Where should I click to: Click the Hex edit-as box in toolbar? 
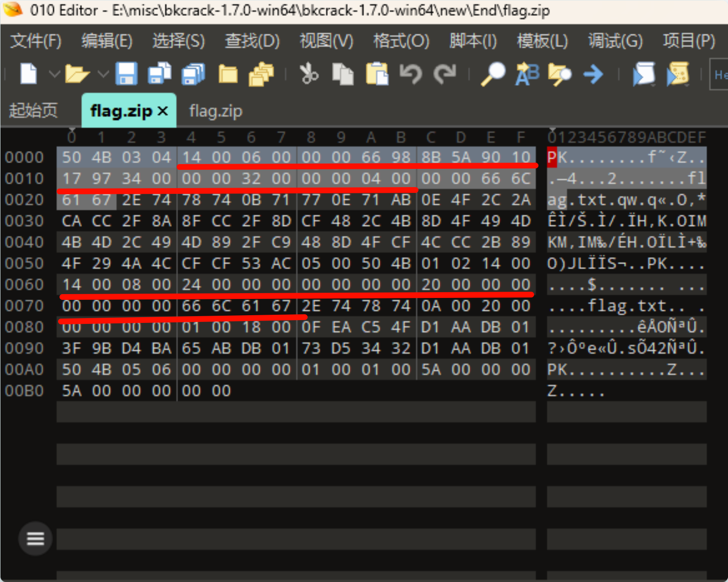(719, 74)
